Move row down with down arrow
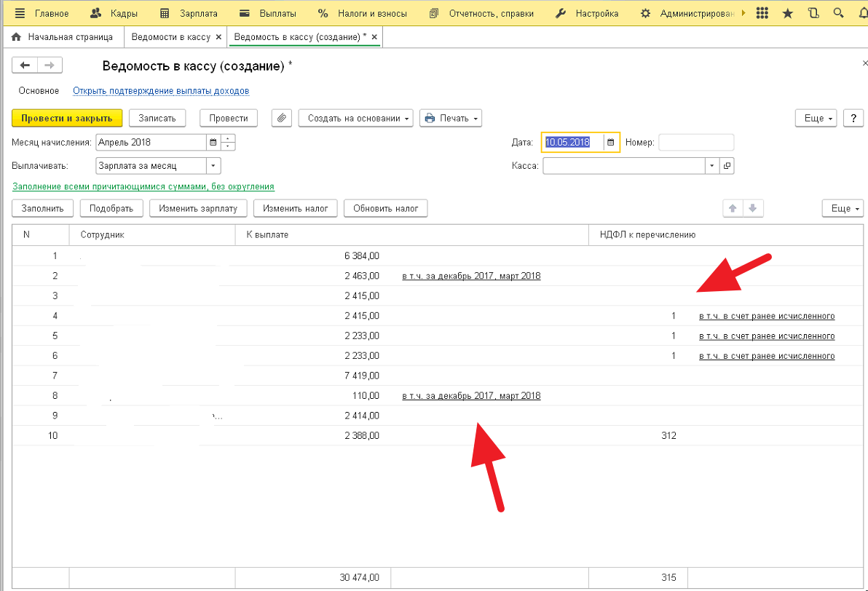 [753, 209]
